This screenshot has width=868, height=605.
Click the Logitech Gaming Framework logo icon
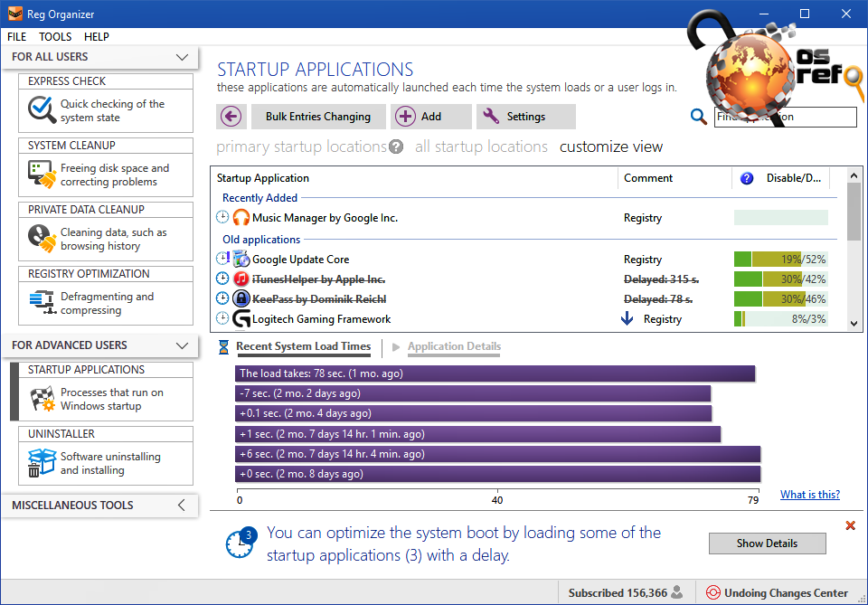[x=241, y=319]
